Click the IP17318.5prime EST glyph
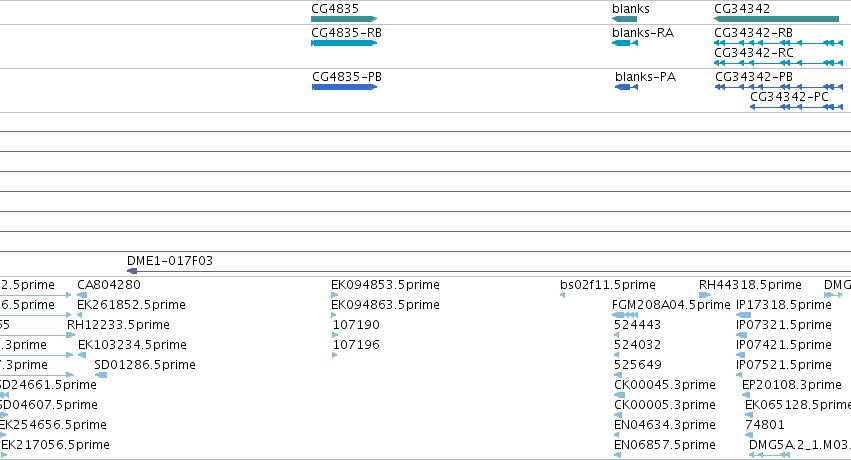This screenshot has width=851, height=460. [x=744, y=315]
